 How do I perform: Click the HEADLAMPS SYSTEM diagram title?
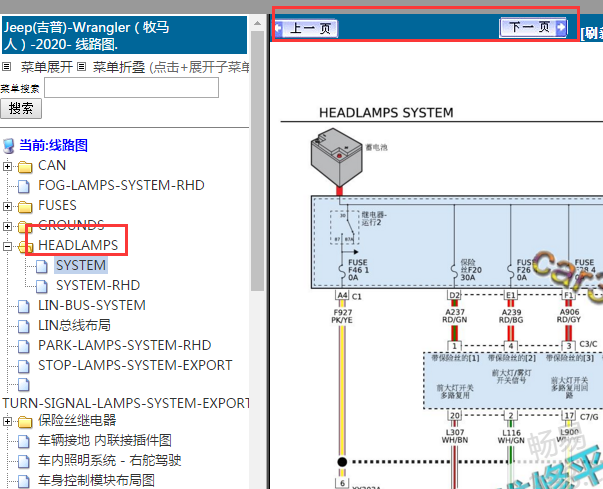pyautogui.click(x=386, y=113)
